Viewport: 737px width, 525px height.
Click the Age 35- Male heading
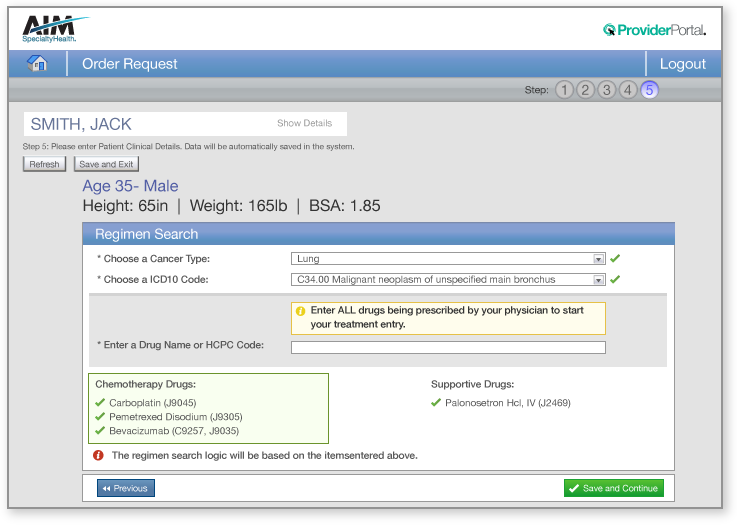130,186
